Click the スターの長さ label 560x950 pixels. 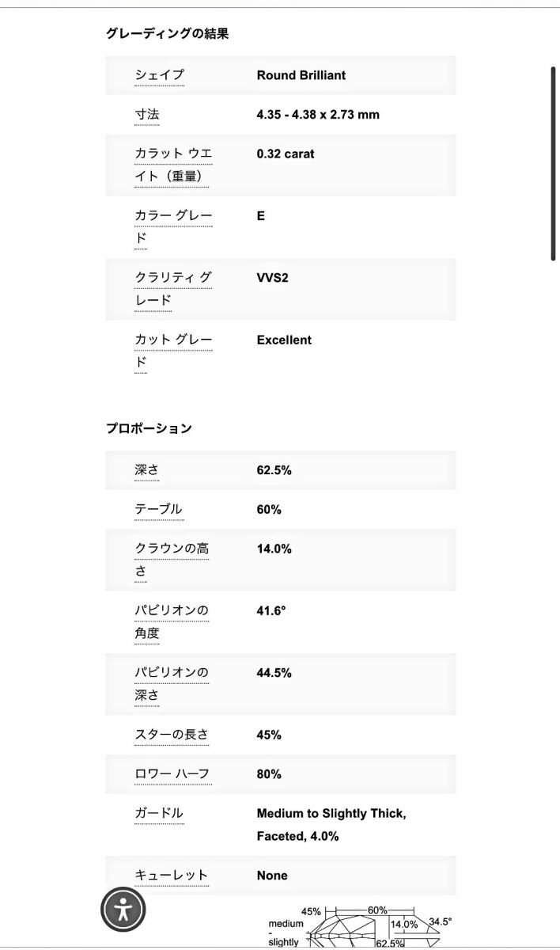point(172,735)
